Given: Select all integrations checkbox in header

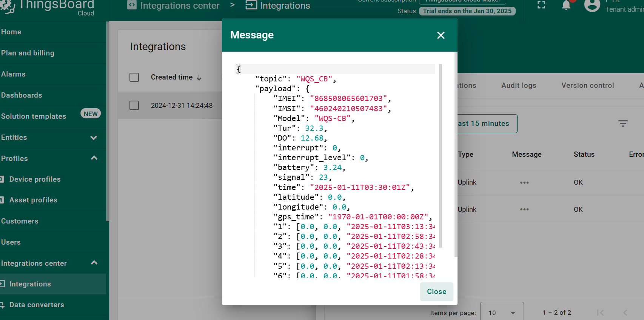Looking at the screenshot, I should [x=134, y=77].
